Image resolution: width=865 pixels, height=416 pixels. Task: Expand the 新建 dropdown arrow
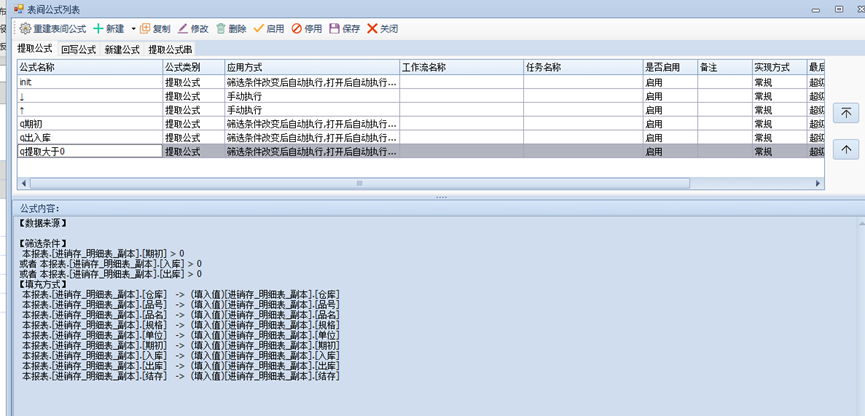pyautogui.click(x=133, y=29)
